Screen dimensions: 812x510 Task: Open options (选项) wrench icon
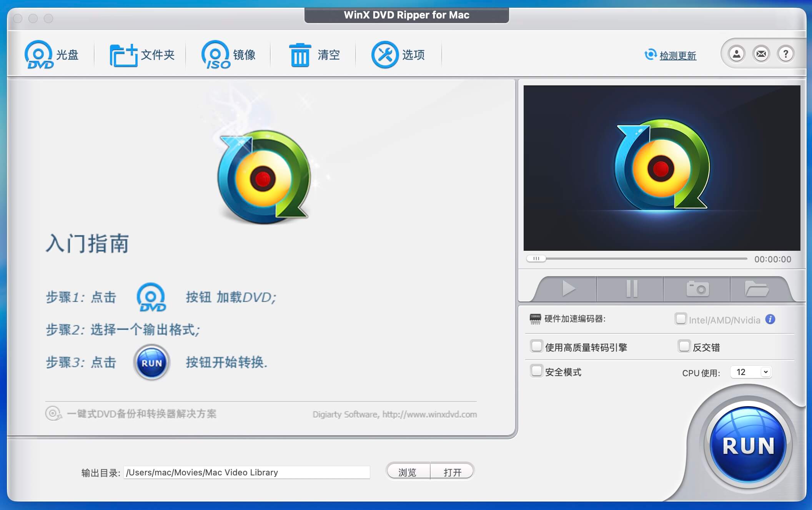pos(384,55)
